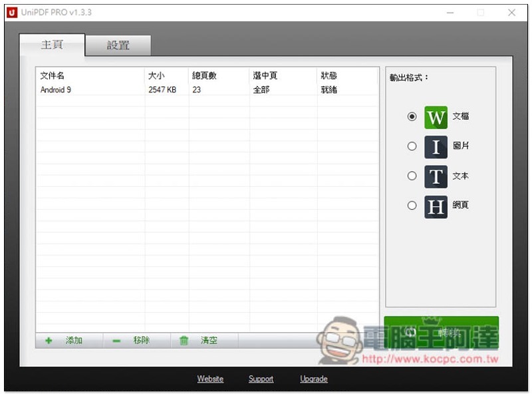The height and width of the screenshot is (396, 532).
Task: Open the 設置 tab
Action: point(118,45)
